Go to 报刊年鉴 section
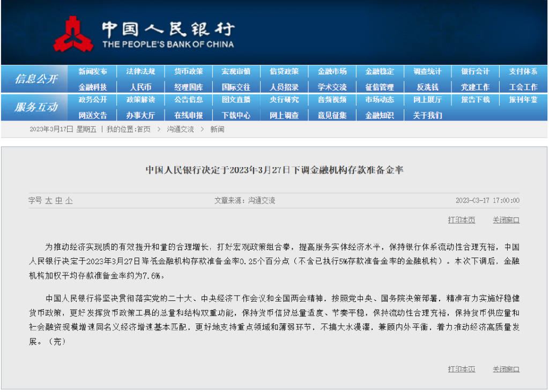 pyautogui.click(x=523, y=100)
